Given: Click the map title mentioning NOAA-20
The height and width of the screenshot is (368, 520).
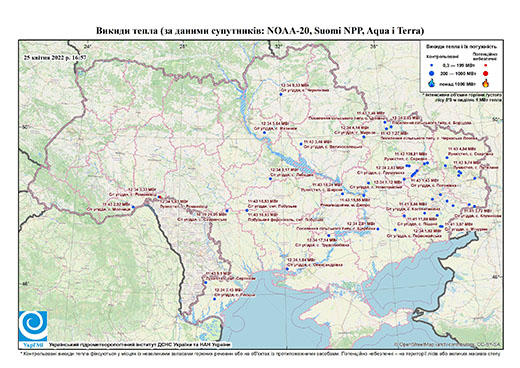Looking at the screenshot, I should tap(260, 31).
